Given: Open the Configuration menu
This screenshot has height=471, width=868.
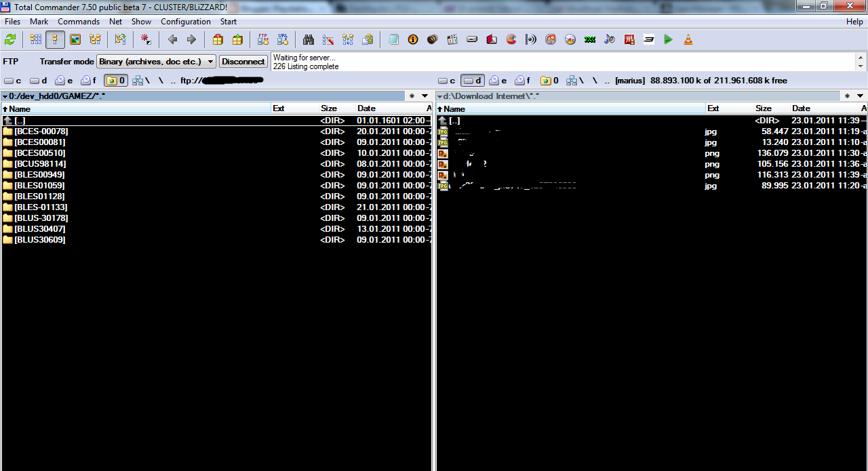Looking at the screenshot, I should 186,22.
